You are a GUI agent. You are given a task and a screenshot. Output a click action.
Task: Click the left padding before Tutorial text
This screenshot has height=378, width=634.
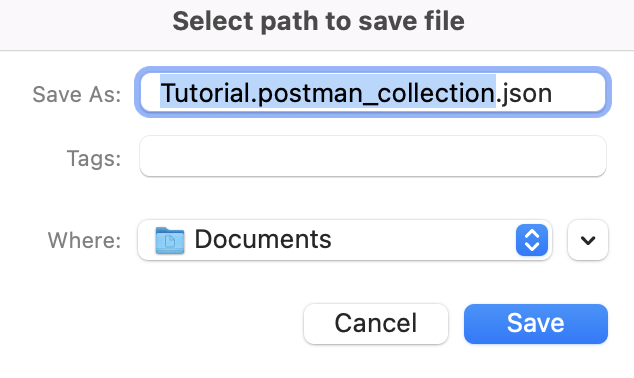pos(151,92)
